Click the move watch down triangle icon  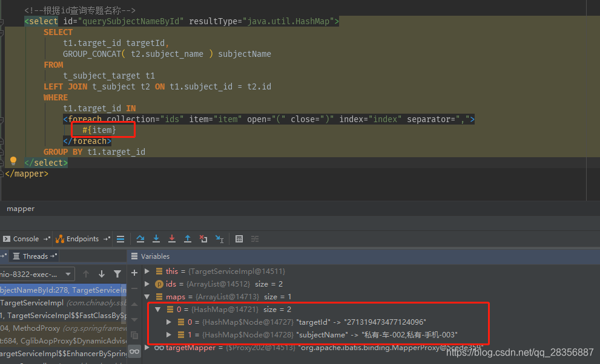click(x=134, y=320)
